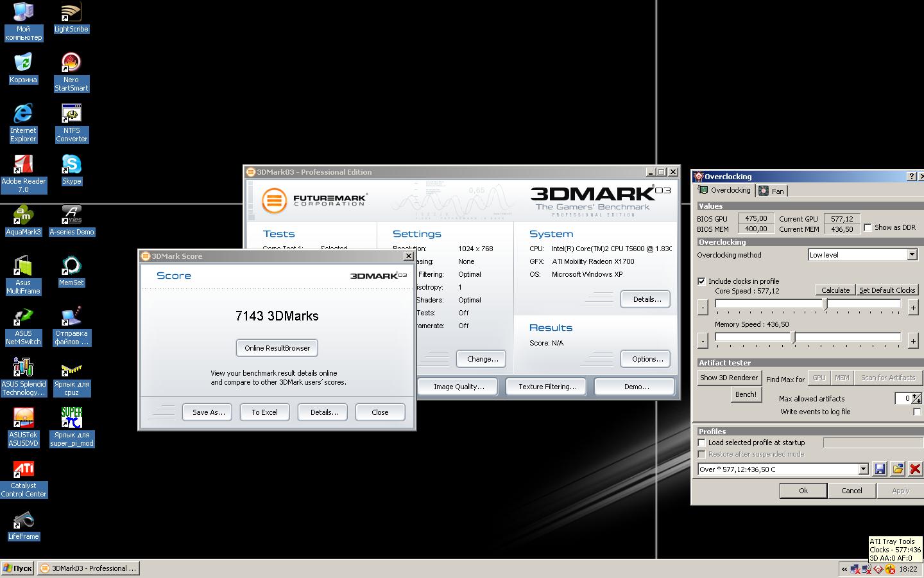Launch LifeFrame desktop icon
Screen dimensions: 924x578
click(23, 525)
